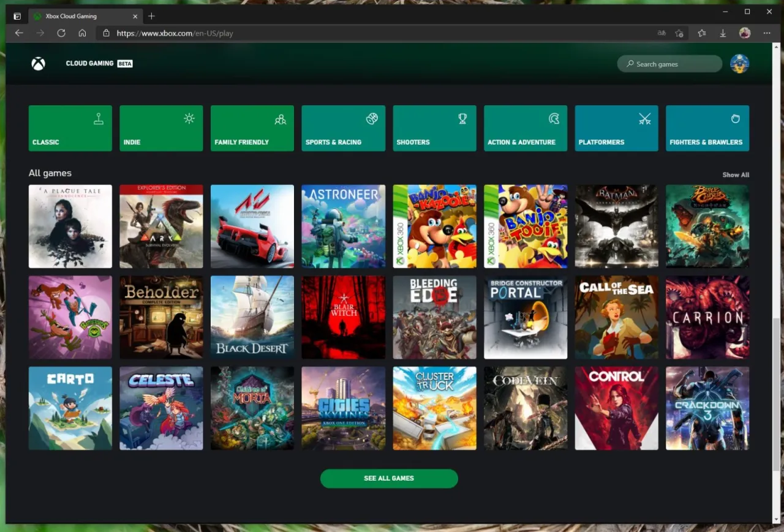The image size is (784, 532).
Task: Click the SEE ALL GAMES button
Action: (389, 478)
